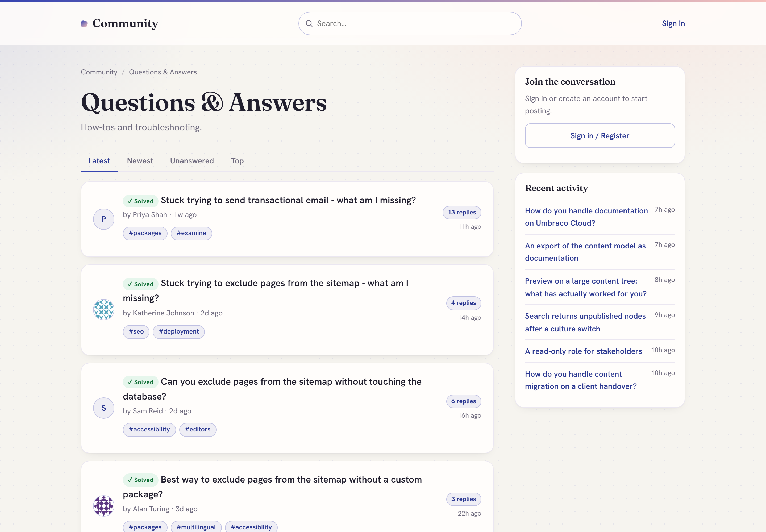Click Solved badge on Alan Turing's post
This screenshot has width=766, height=532.
tap(140, 480)
